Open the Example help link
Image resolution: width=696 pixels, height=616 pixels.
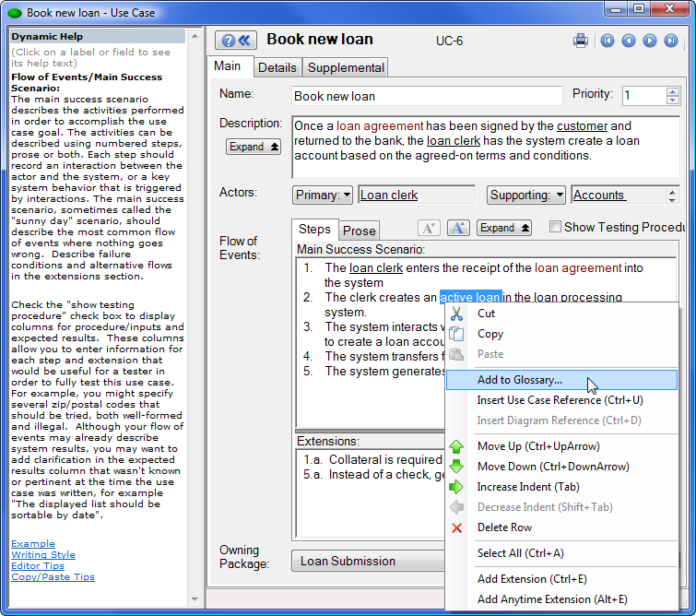click(33, 543)
